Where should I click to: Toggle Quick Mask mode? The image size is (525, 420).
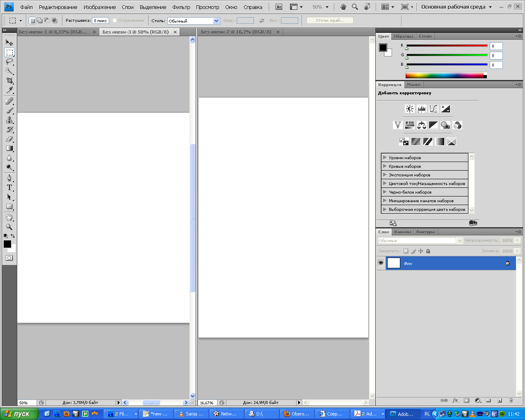(x=9, y=258)
